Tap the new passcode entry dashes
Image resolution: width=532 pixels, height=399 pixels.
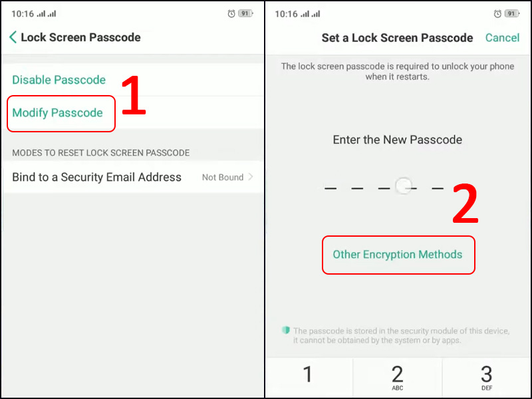tap(384, 188)
